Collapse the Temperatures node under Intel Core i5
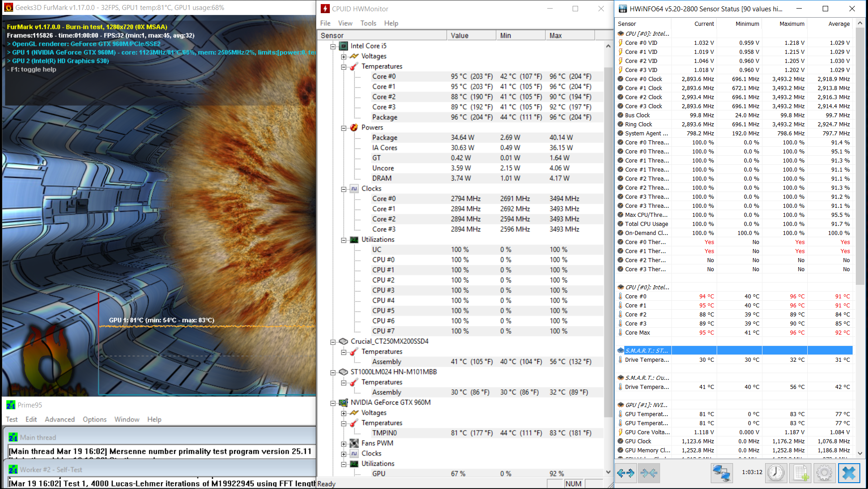The width and height of the screenshot is (868, 489). 344,67
